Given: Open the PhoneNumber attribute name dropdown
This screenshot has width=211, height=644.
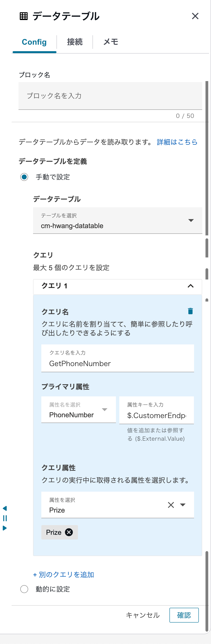Looking at the screenshot, I should point(105,410).
